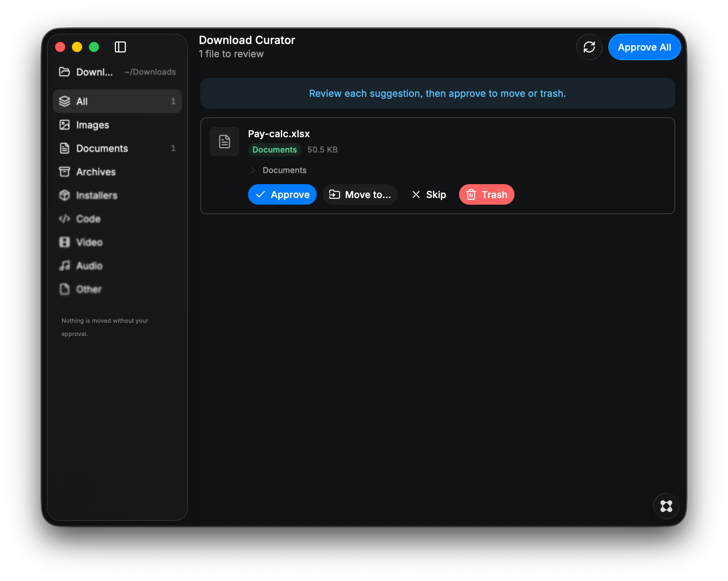Click the green Documents tag
Viewport: 728px width, 581px height.
tap(274, 150)
